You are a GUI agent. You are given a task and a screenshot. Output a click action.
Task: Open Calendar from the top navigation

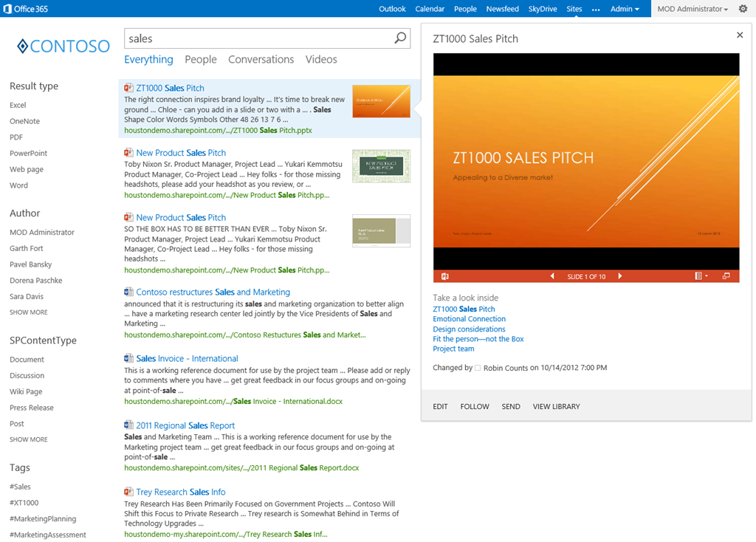point(430,9)
